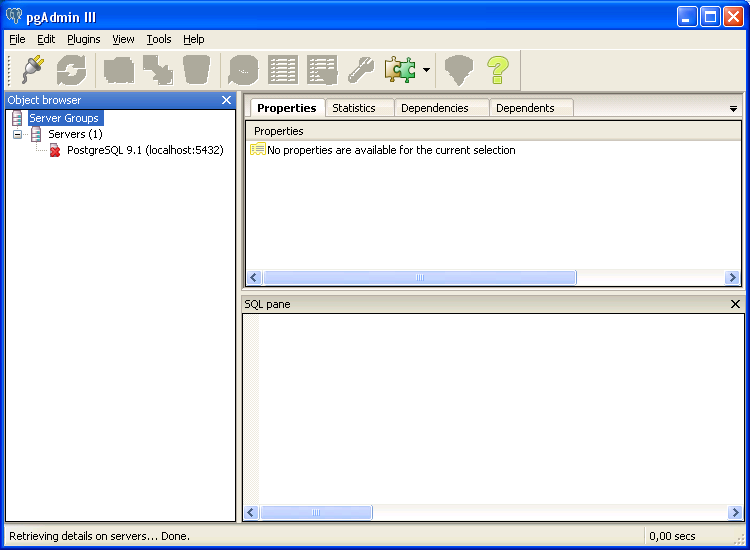
Task: Click the Server Groups icon
Action: 17,118
